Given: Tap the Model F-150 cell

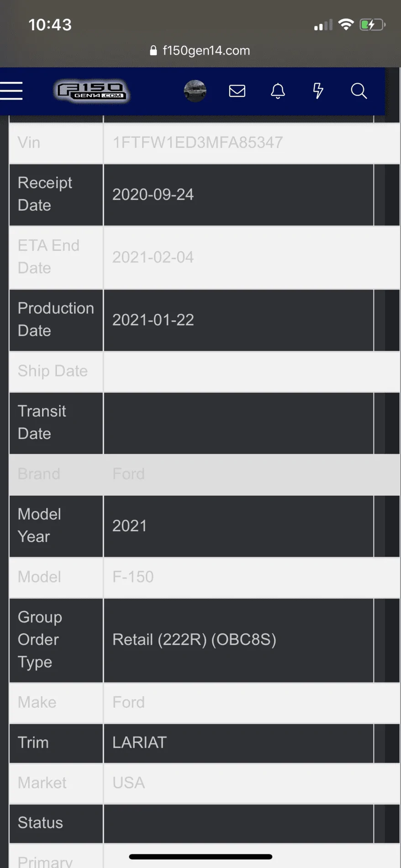Looking at the screenshot, I should [133, 577].
